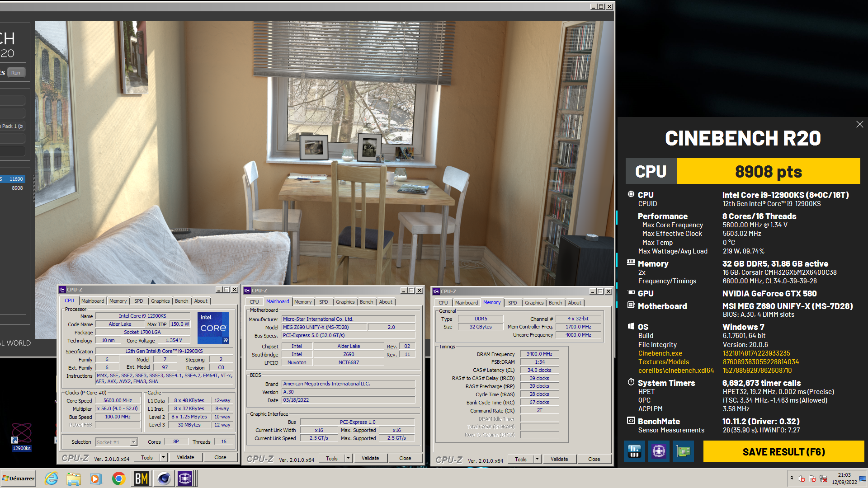The image size is (868, 488).
Task: Click BIOS Version A.30 field
Action: 349,392
